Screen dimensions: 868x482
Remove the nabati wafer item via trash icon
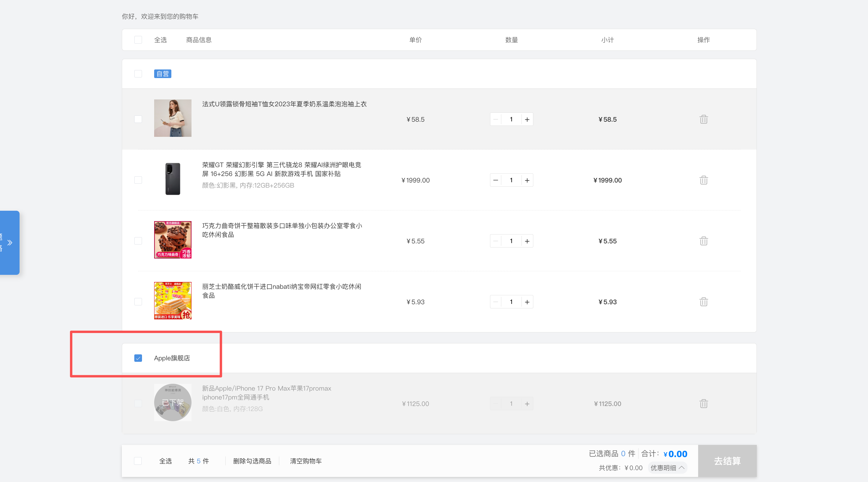(703, 302)
